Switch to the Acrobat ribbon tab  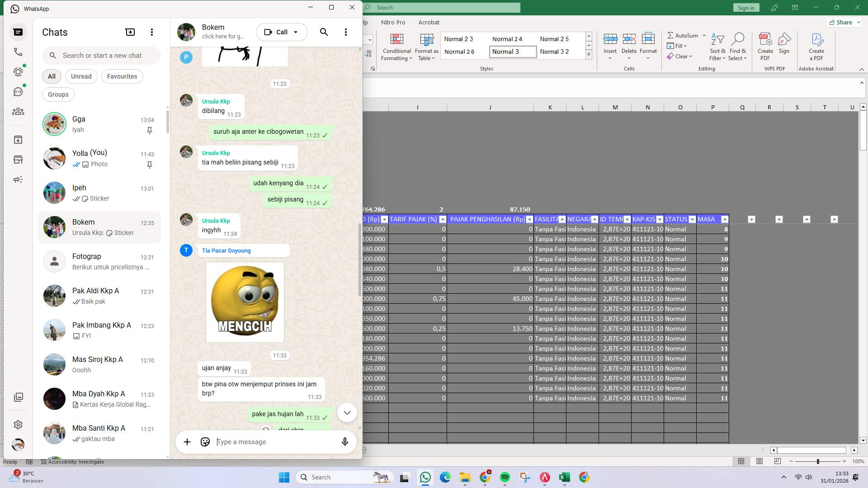(429, 22)
